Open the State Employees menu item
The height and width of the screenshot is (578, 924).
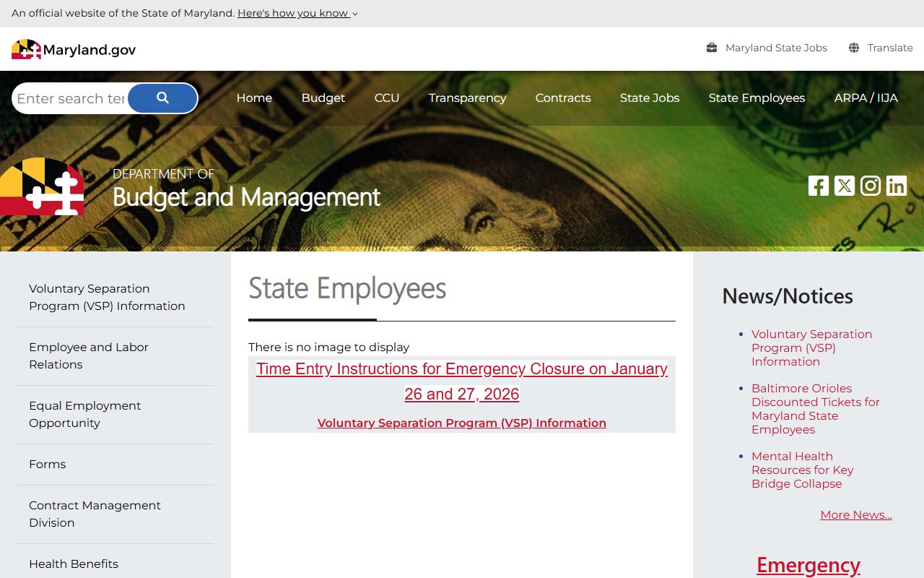pos(757,98)
